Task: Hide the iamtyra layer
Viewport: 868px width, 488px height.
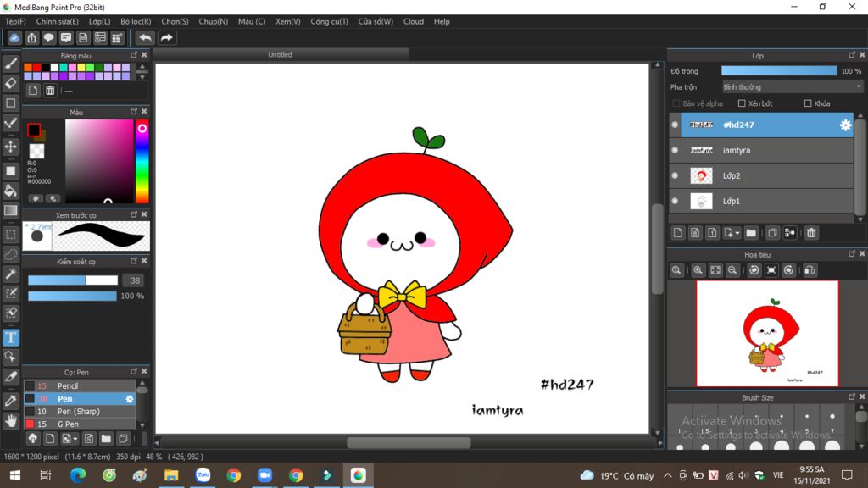Action: coord(675,151)
